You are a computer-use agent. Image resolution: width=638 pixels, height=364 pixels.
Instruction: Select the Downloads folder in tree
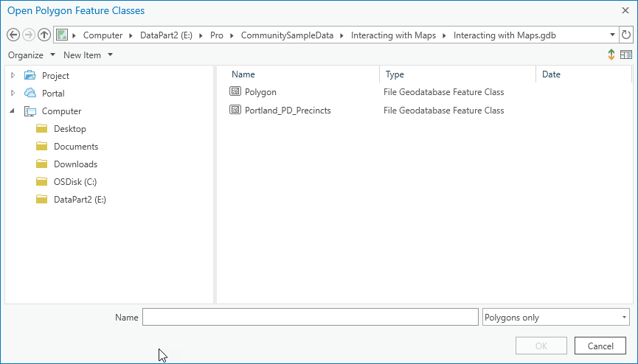[x=75, y=164]
